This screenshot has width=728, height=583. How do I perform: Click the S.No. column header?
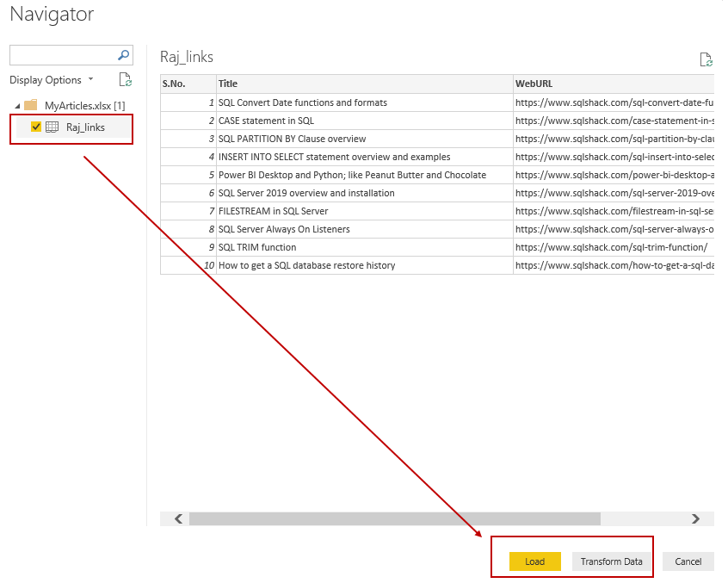188,84
